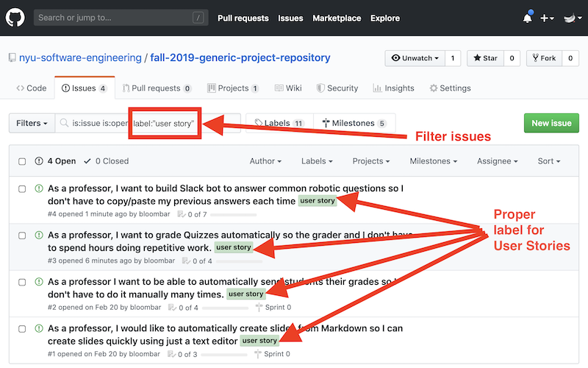Expand the Filters dropdown

32,123
